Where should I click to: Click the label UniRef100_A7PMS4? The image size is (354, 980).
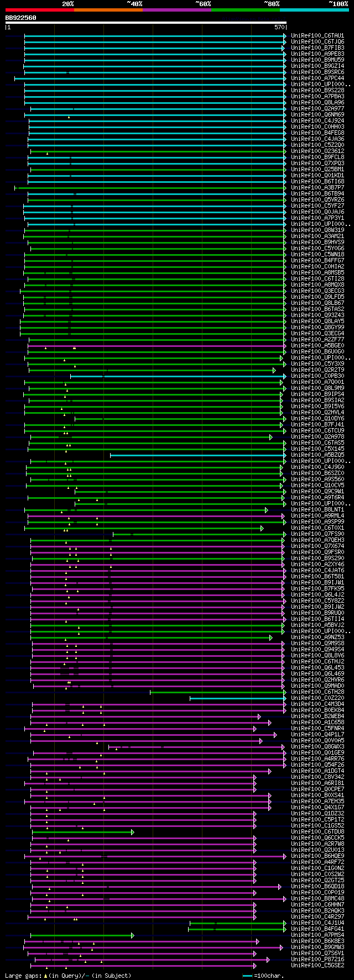pos(317,935)
